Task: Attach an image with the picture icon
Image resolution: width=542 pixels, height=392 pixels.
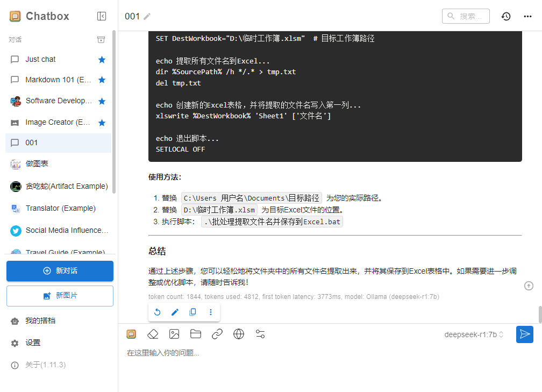Action: pyautogui.click(x=174, y=334)
